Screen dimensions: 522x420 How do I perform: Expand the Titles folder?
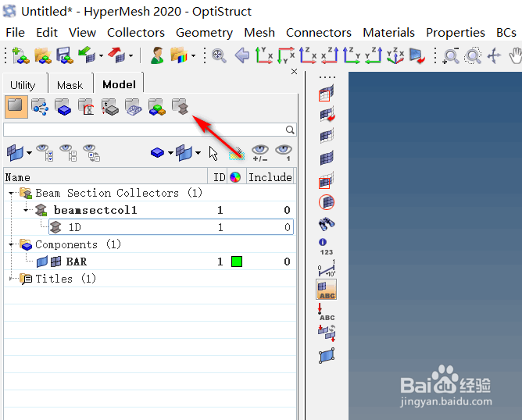11,279
